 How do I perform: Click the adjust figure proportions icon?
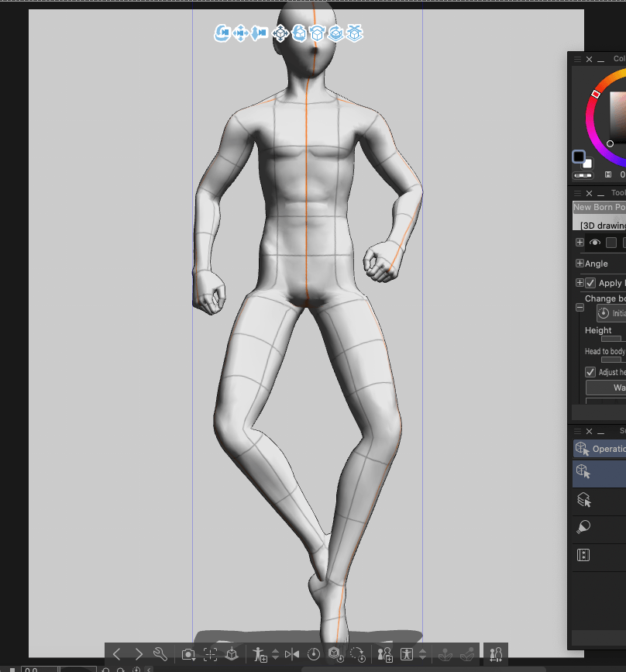(496, 654)
